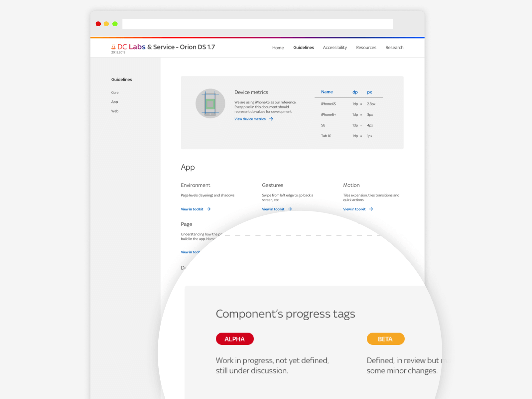The image size is (532, 399).
Task: Open the Research page
Action: [394, 48]
